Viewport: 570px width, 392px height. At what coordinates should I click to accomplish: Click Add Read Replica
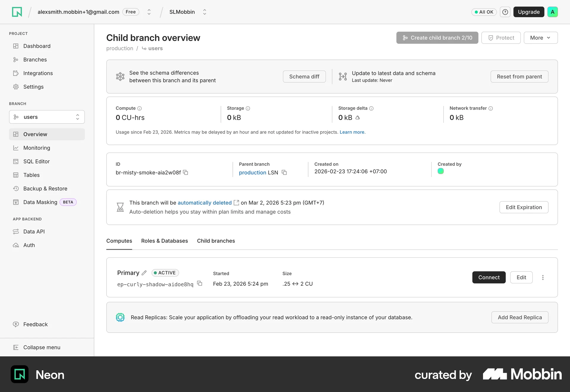pyautogui.click(x=520, y=317)
